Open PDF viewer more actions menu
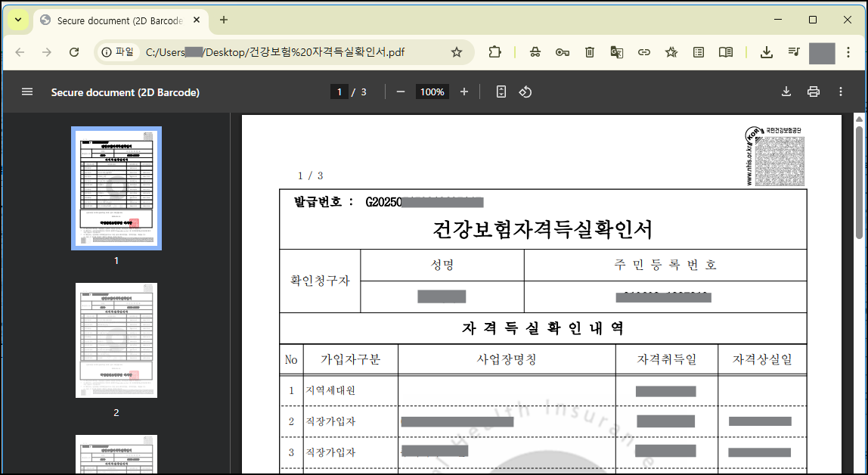868x475 pixels. 840,92
